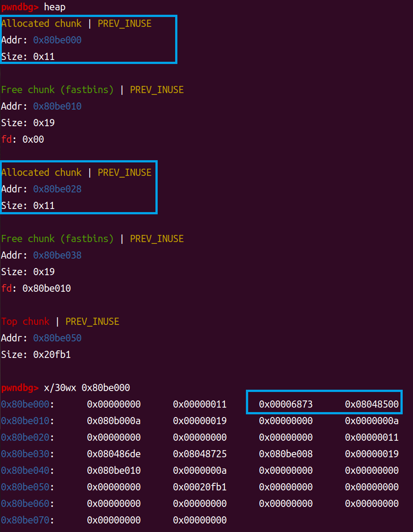This screenshot has width=413, height=532.
Task: Click Addr value 0x80be038 of second free chunk
Action: [x=57, y=255]
